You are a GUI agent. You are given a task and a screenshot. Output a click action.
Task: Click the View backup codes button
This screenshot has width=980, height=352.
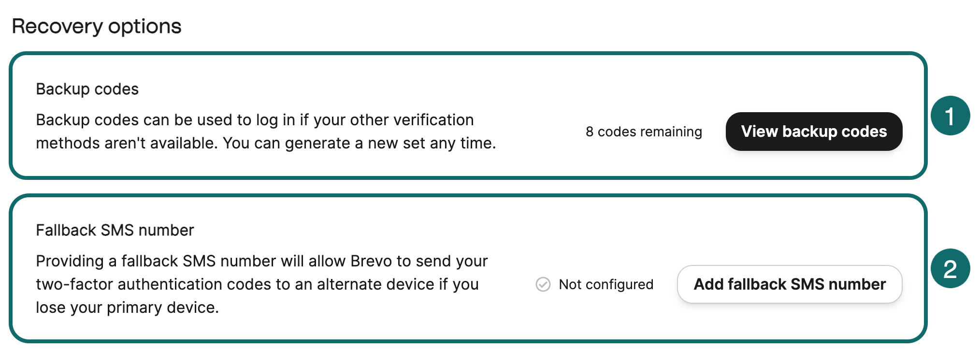(814, 131)
